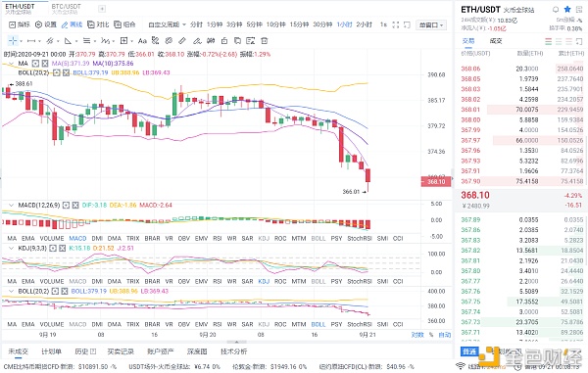Toggle 对数 logarithmic scale
Viewport: 588px width, 373px height.
tap(417, 335)
